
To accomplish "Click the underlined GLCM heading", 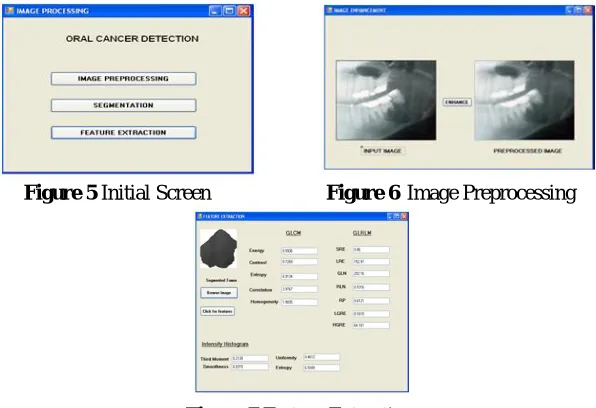I will click(x=293, y=233).
